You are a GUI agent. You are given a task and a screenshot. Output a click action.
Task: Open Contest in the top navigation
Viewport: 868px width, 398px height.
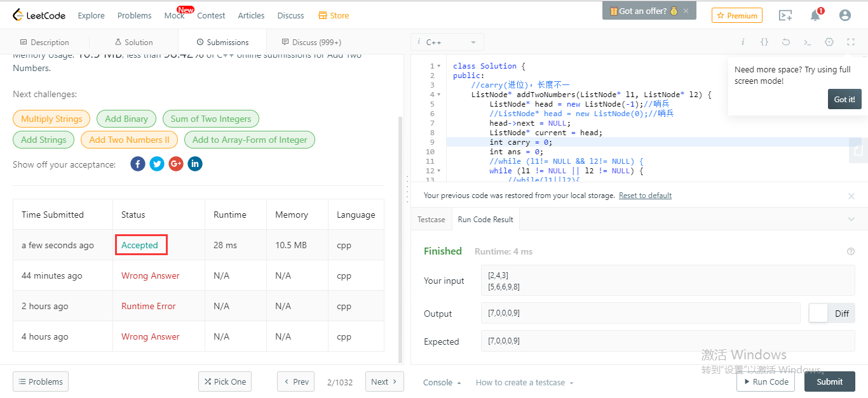(211, 15)
